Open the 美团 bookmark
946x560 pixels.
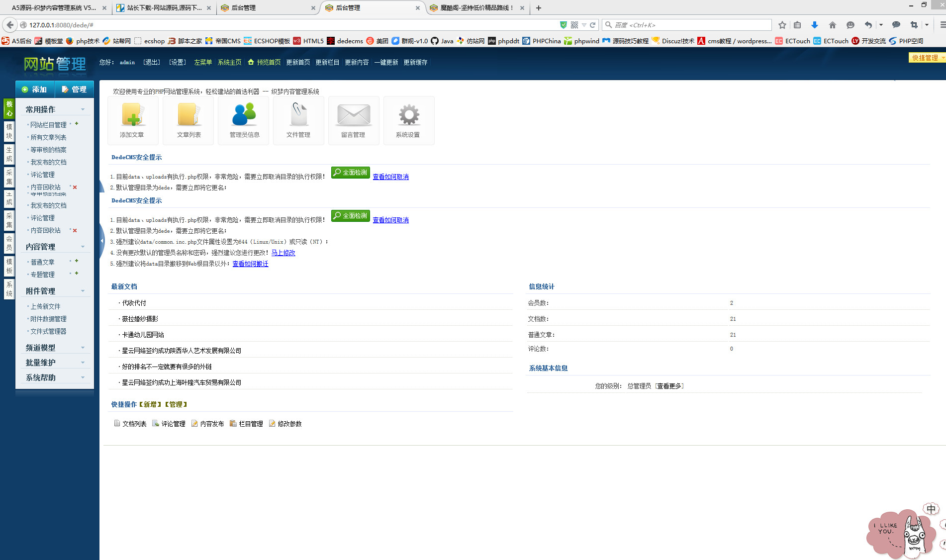pyautogui.click(x=377, y=41)
